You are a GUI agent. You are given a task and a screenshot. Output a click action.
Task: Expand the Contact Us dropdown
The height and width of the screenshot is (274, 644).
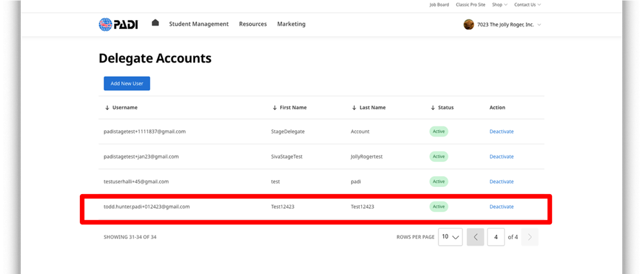tap(527, 5)
